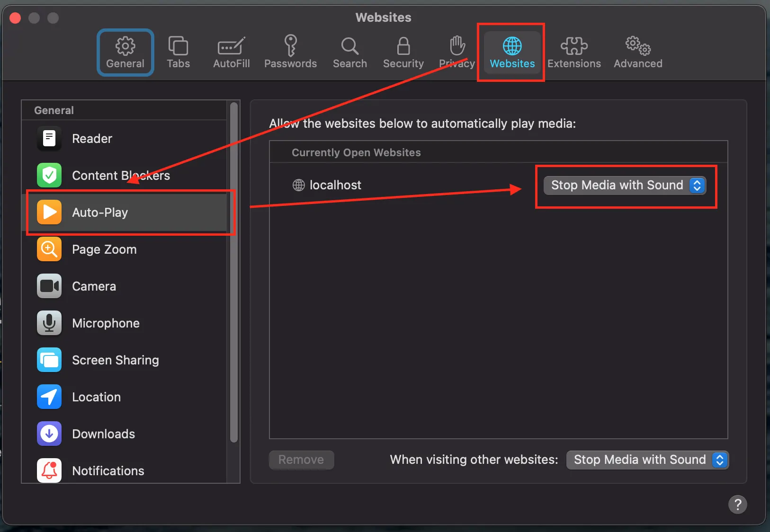The width and height of the screenshot is (770, 532).
Task: Select the Passwords tab
Action: click(x=290, y=53)
